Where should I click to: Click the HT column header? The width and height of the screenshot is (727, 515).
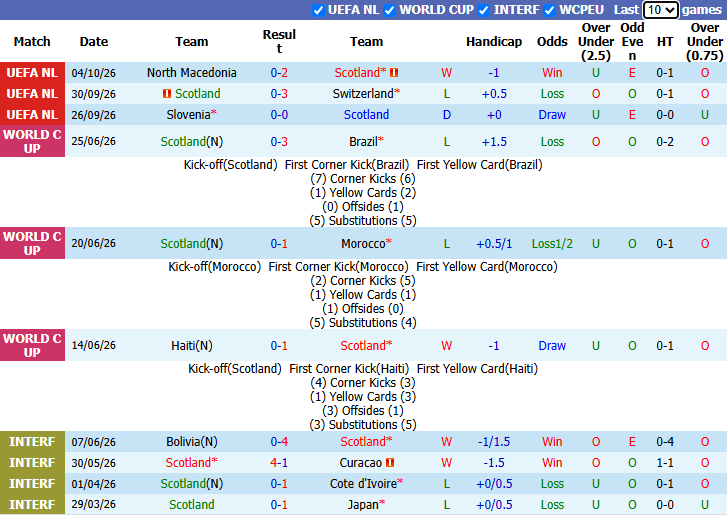coord(665,42)
